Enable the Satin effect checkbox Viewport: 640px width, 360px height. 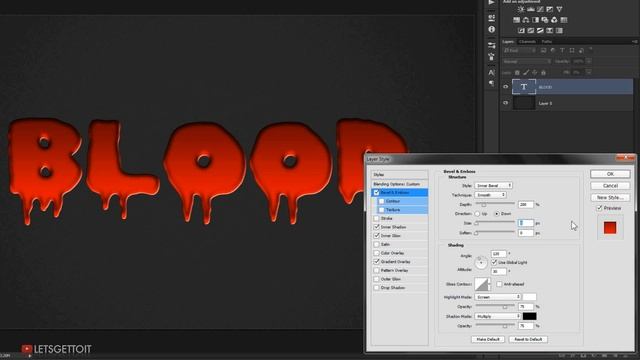(376, 244)
